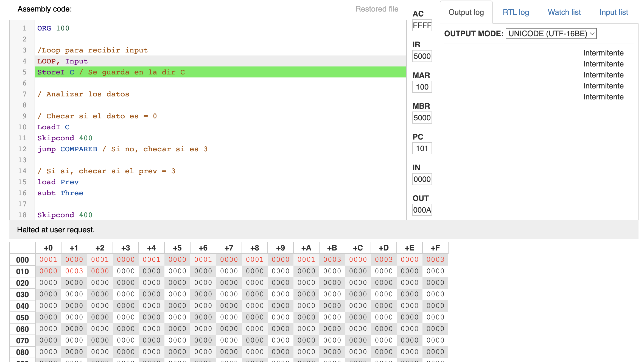
Task: Click the ORG 100 code line
Action: [53, 28]
